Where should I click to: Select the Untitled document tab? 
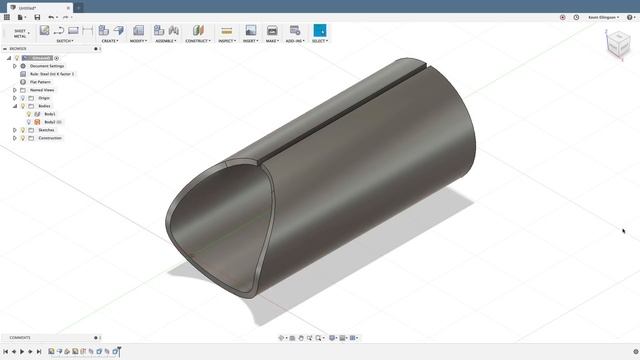(39, 8)
